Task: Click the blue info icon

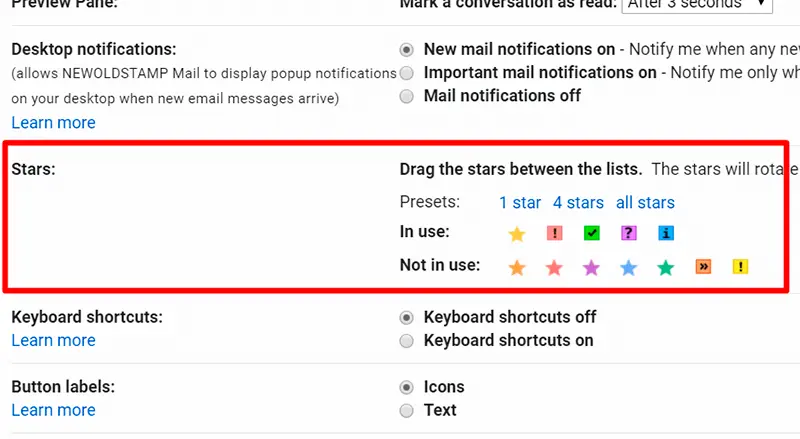Action: pyautogui.click(x=666, y=233)
